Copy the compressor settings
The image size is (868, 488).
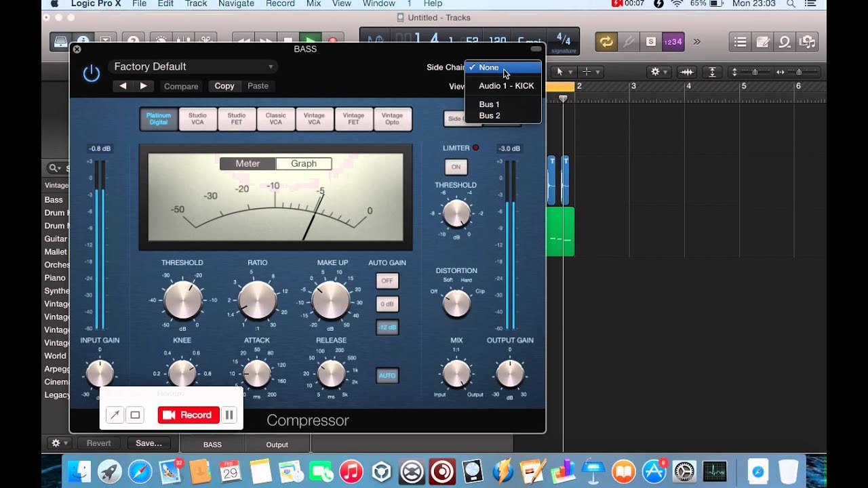(224, 86)
